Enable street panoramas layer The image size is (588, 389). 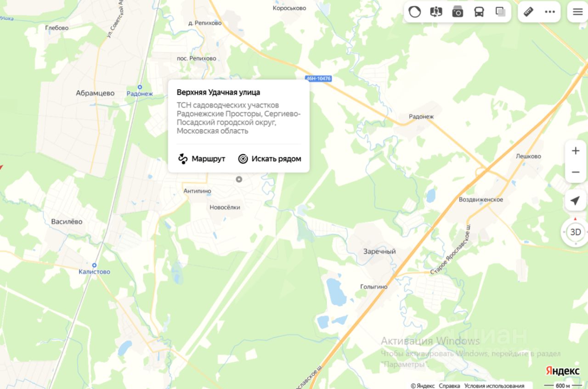pos(436,12)
